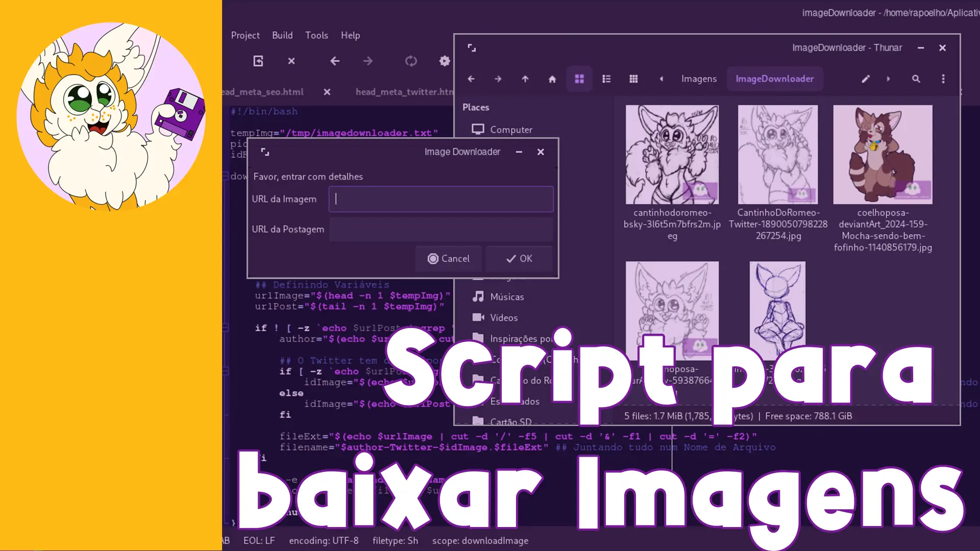
Task: Switch Thunar to compact view
Action: click(633, 79)
